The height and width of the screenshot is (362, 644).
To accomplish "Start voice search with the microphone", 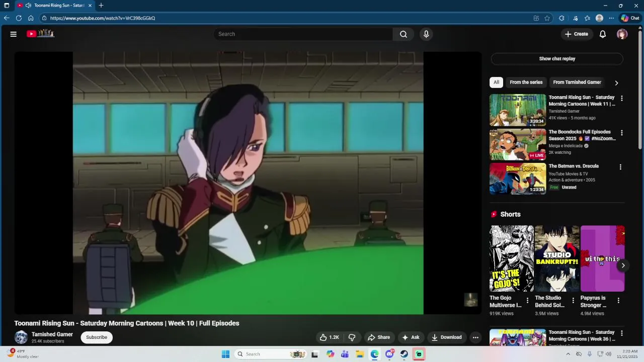I will coord(426,34).
